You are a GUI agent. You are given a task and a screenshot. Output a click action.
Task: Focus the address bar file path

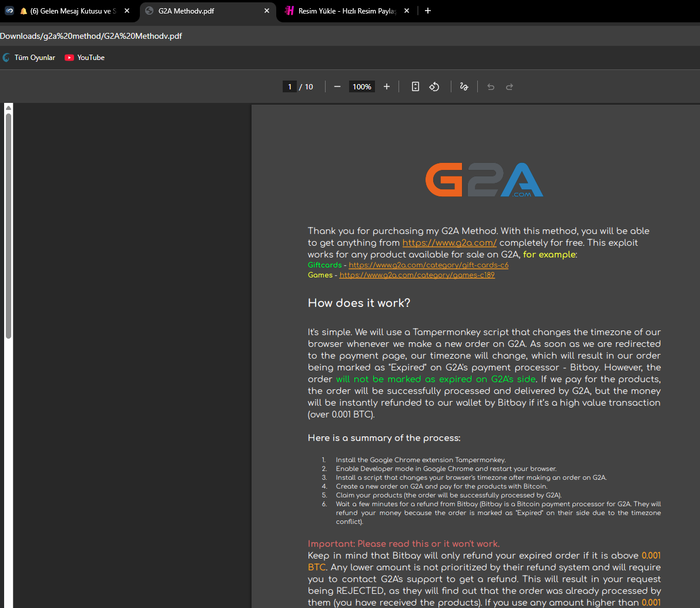tap(91, 36)
